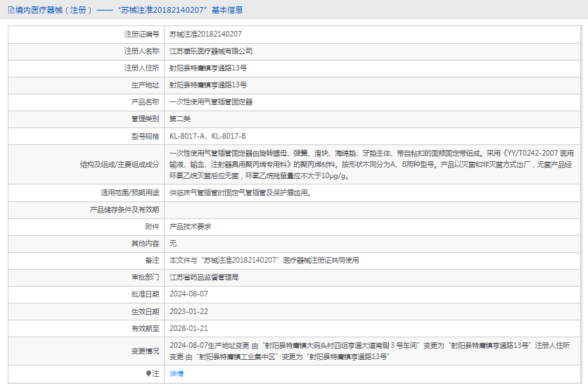Click the 批准日期 label
Viewport: 588px width, 388px height.
(x=145, y=294)
